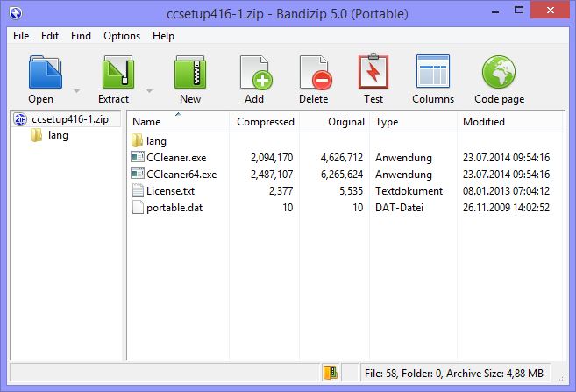Click original size 6,265,624
Screen dimensions: 576x392
pos(342,175)
